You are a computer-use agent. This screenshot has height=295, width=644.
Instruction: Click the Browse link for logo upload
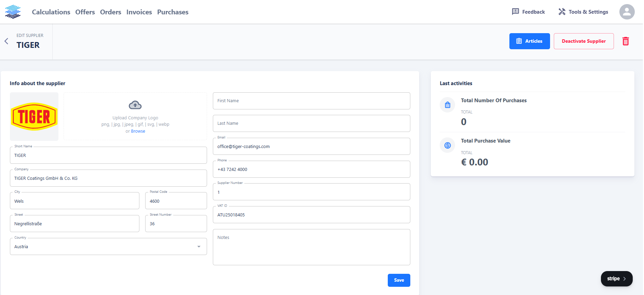coord(138,131)
